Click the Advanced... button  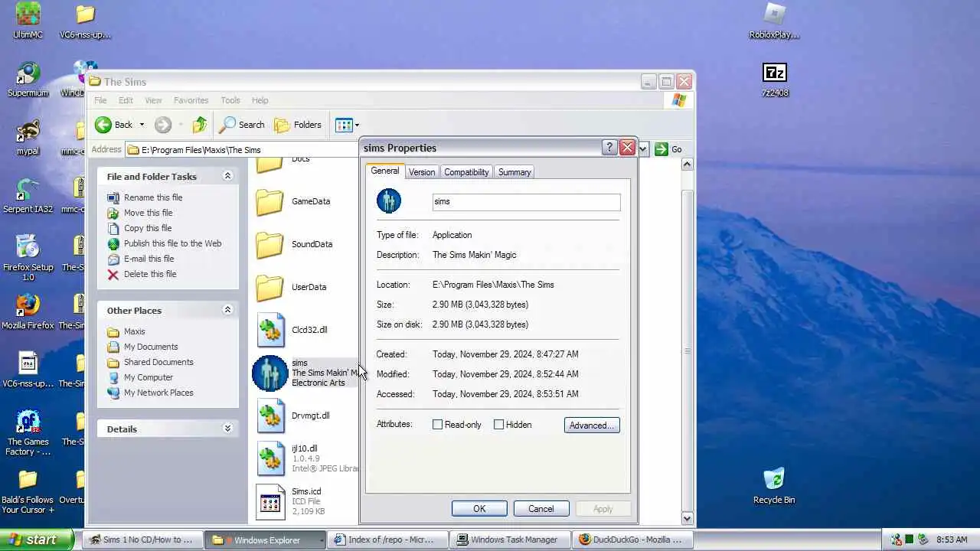coord(592,425)
